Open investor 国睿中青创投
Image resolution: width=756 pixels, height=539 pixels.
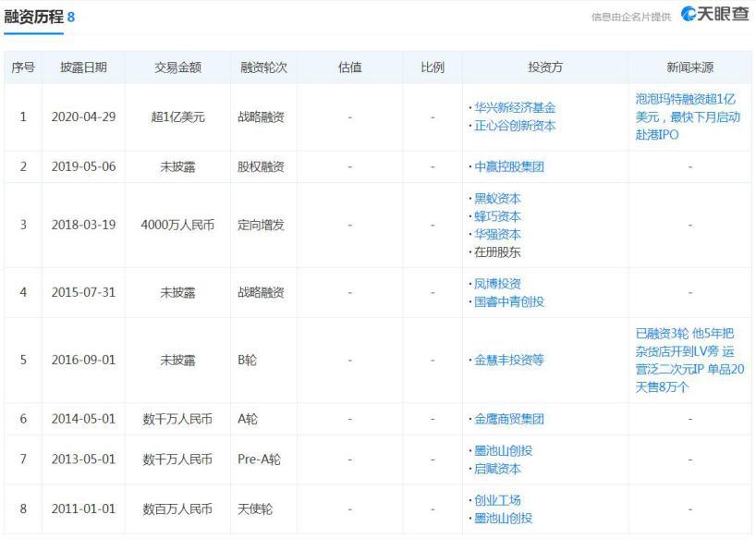click(509, 301)
